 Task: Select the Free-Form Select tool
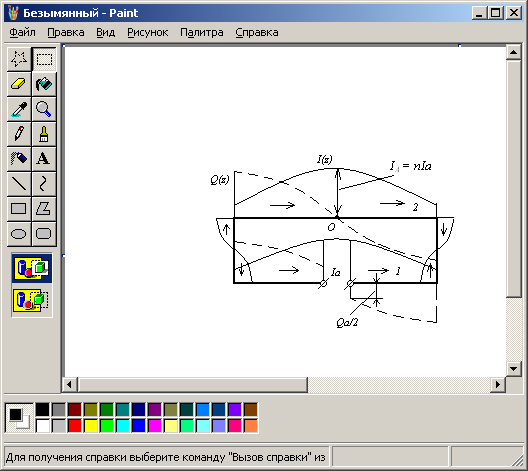point(19,59)
